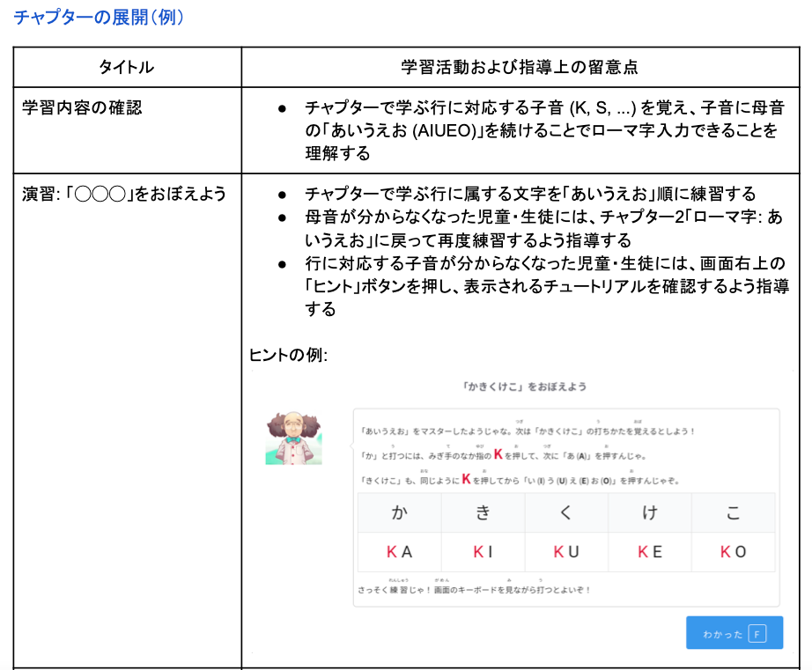The height and width of the screenshot is (670, 812).
Task: Click the く cell in hint table
Action: (566, 512)
